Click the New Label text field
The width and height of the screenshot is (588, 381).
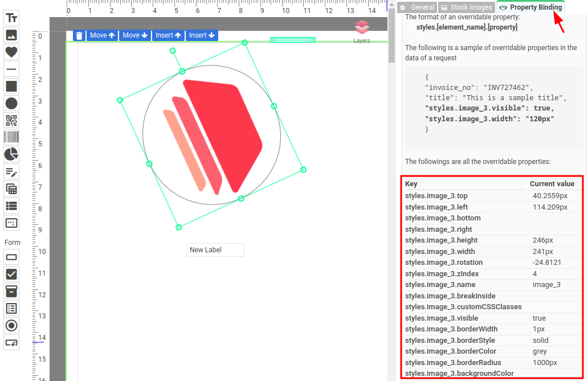click(215, 250)
